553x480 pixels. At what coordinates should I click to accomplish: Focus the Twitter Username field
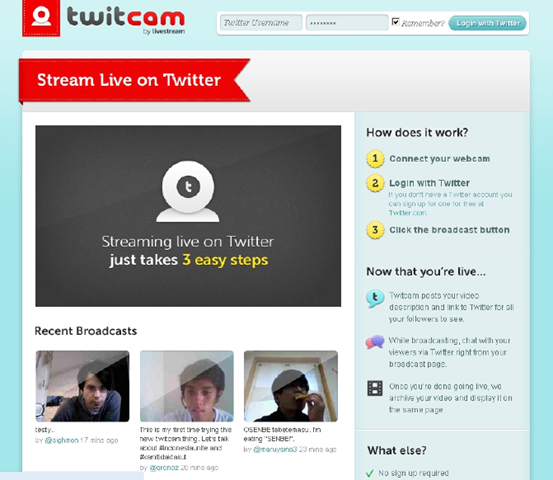pos(261,23)
